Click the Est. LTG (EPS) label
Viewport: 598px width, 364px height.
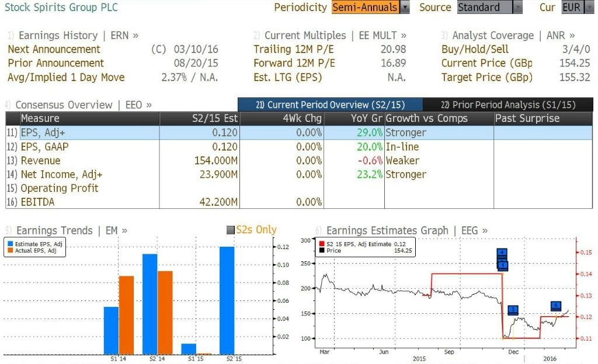coord(287,78)
